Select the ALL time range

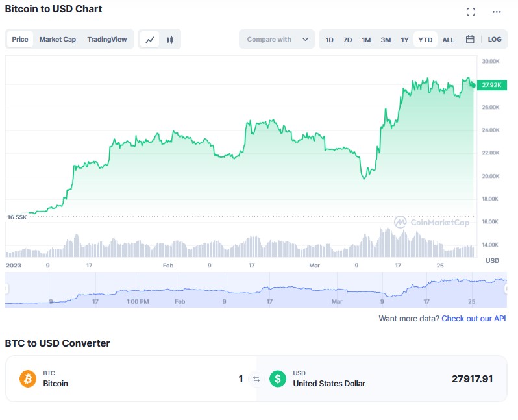pos(449,40)
